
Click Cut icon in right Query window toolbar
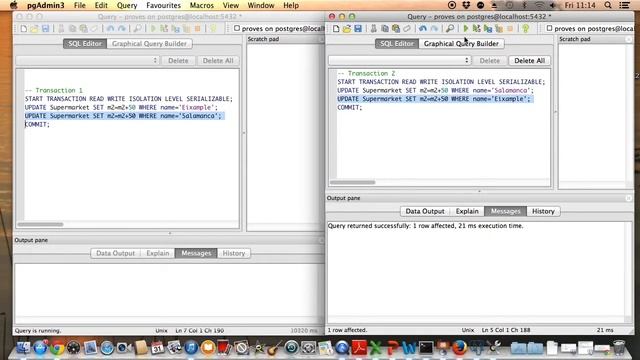373,29
